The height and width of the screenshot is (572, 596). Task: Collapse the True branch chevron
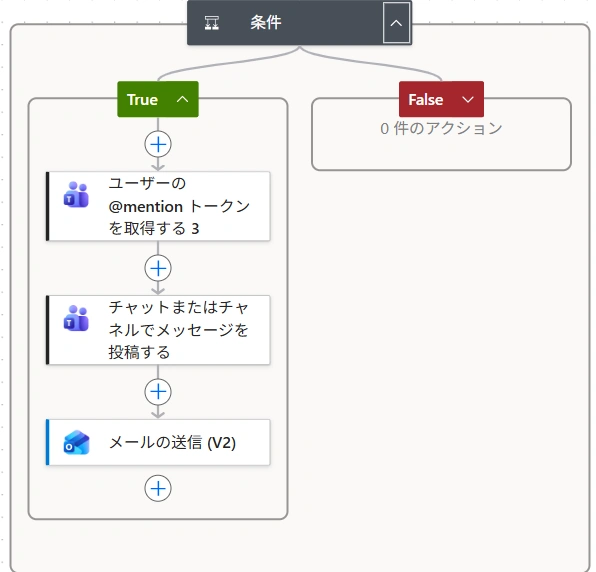[182, 99]
